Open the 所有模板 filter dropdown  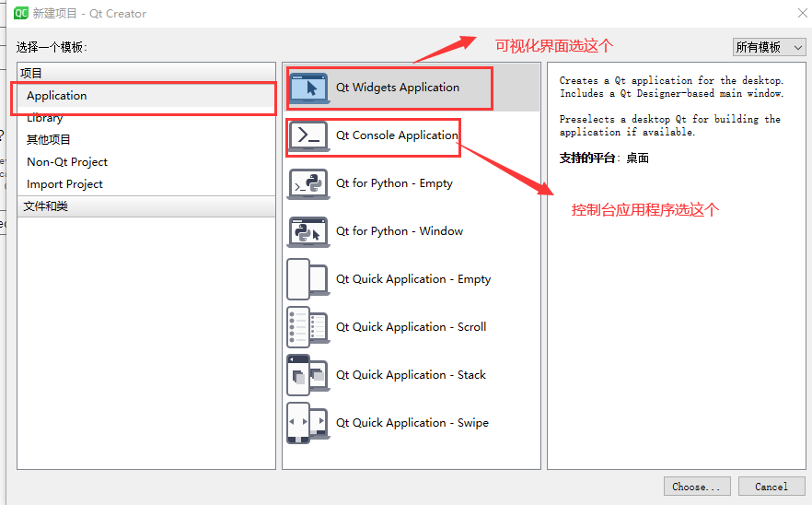click(769, 47)
